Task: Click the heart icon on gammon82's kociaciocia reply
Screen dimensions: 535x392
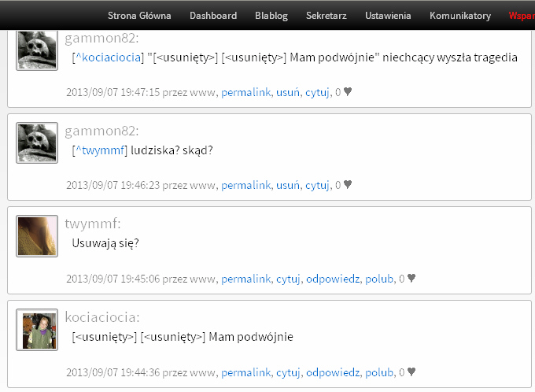Action: point(347,91)
